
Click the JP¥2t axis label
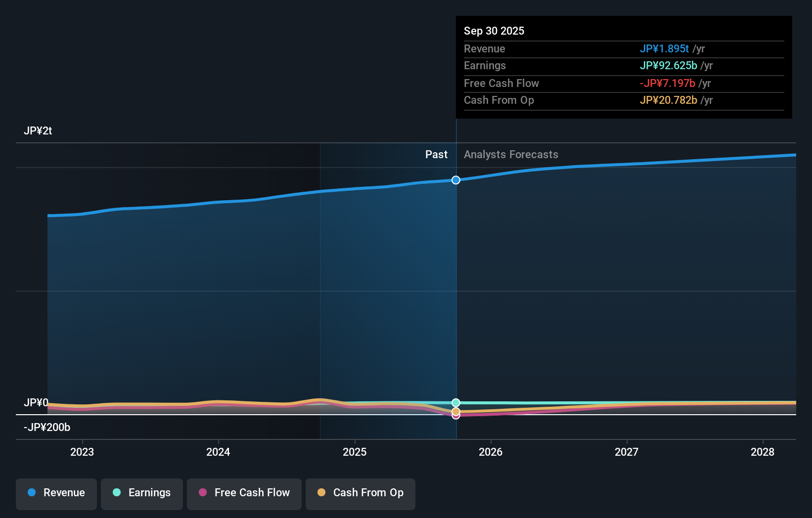(39, 130)
